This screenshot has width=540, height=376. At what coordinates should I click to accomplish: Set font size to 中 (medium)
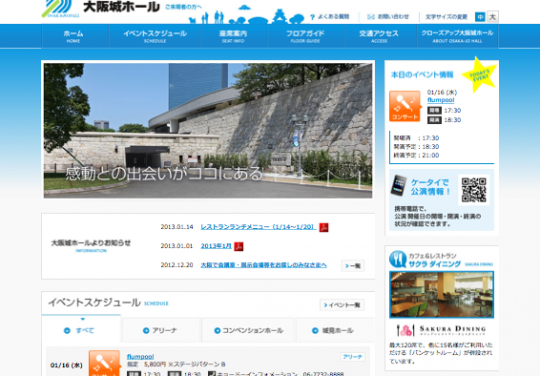[x=480, y=17]
